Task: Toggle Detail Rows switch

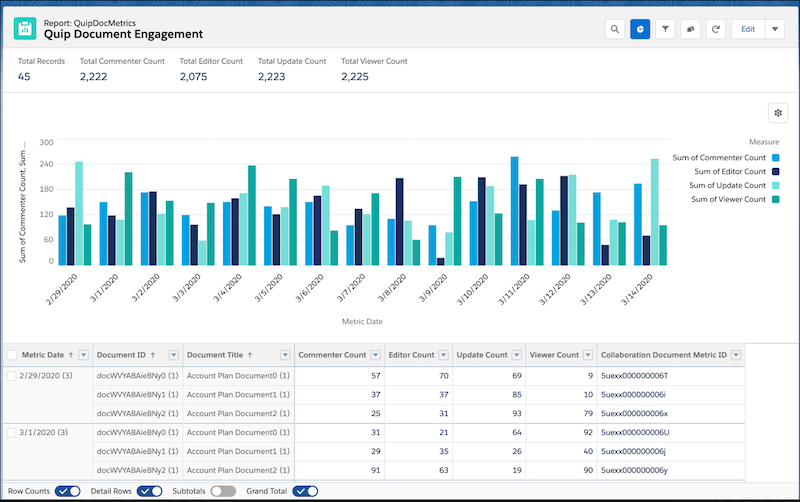Action: coord(149,491)
